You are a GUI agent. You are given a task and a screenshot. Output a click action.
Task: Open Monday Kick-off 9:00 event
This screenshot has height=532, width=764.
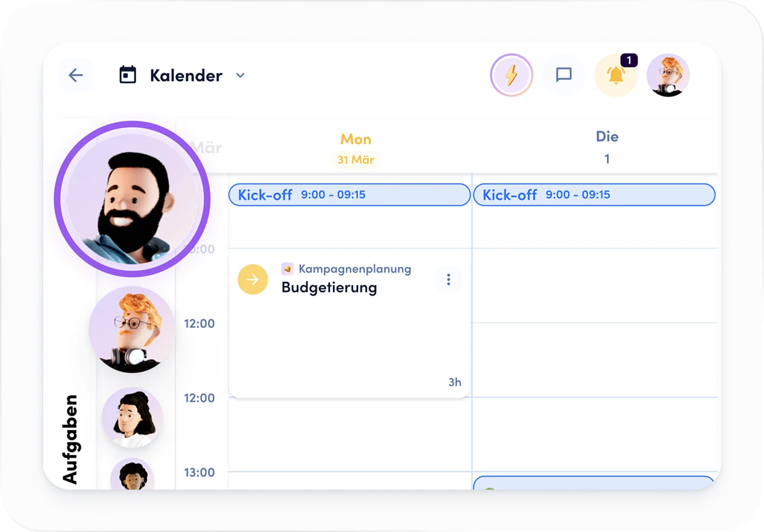tap(349, 194)
